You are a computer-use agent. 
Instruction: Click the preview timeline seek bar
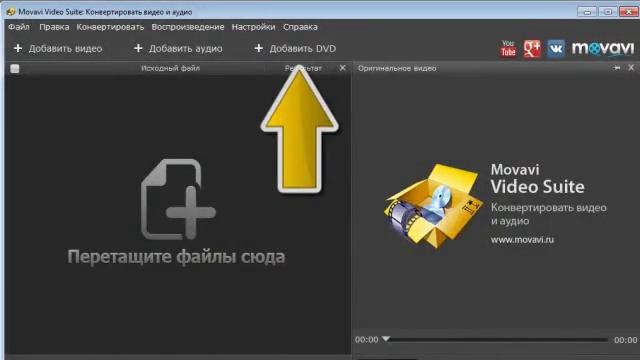pyautogui.click(x=497, y=340)
